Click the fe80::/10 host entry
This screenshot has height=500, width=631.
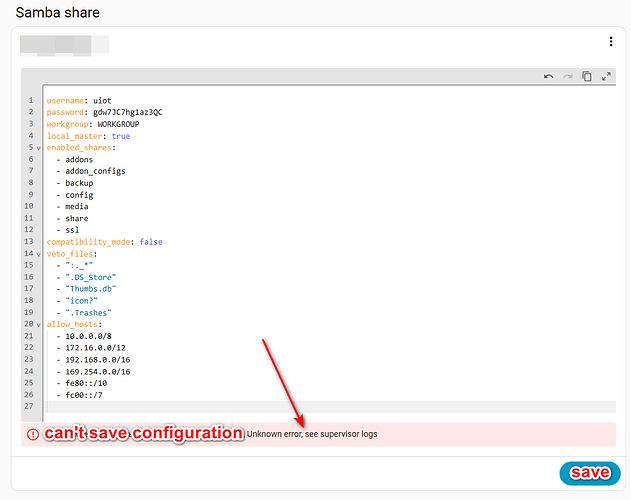pos(86,383)
